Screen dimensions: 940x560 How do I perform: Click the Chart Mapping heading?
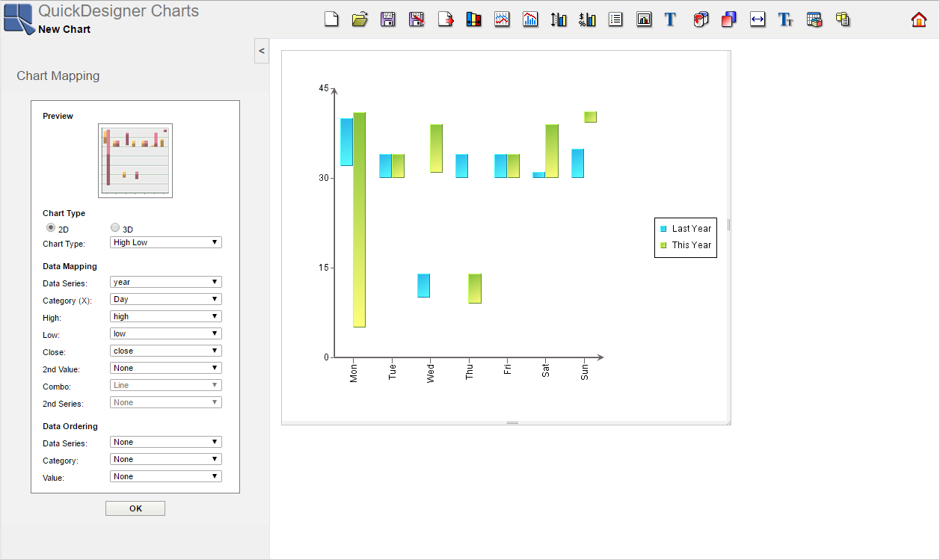pyautogui.click(x=58, y=76)
